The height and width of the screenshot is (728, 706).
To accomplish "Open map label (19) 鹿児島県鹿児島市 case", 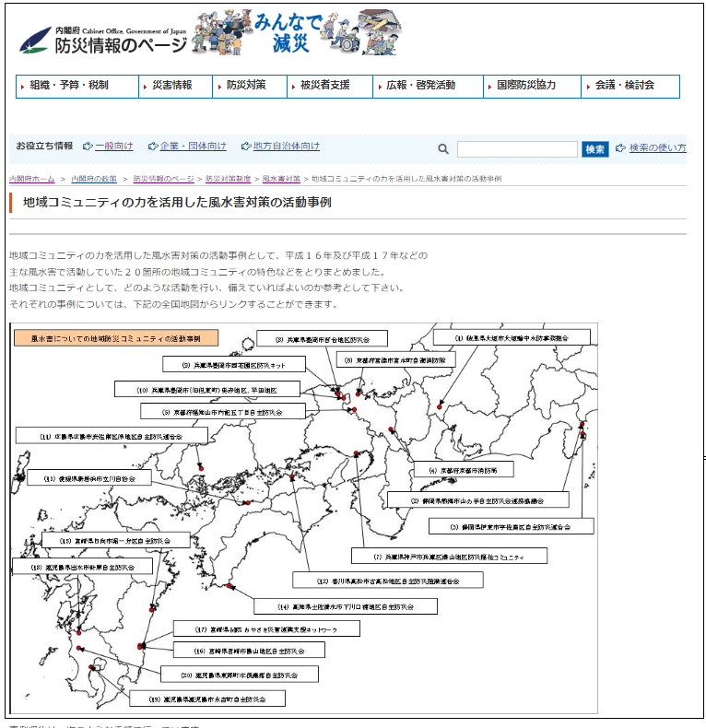I will 207,699.
